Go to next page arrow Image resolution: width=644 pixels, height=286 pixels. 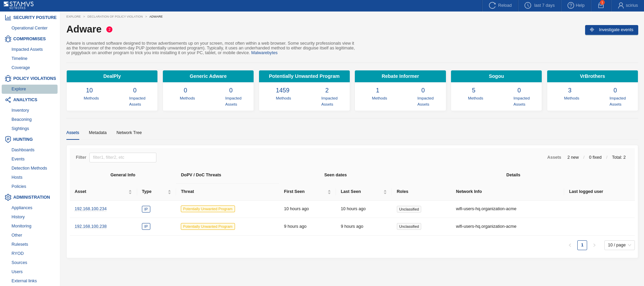pos(594,245)
